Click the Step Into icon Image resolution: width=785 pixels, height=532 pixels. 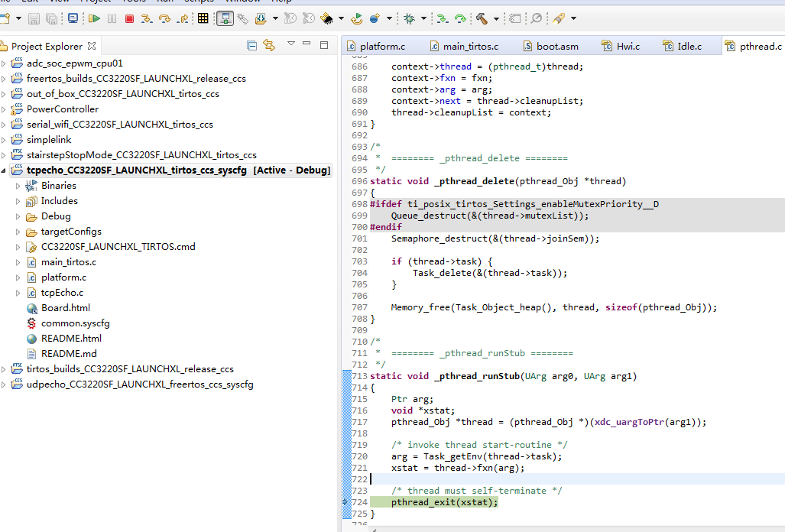click(x=147, y=18)
